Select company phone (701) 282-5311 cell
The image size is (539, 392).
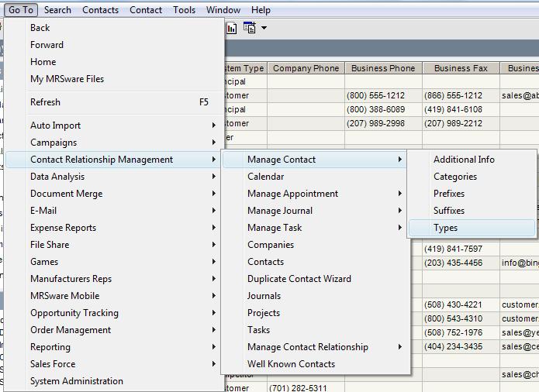pyautogui.click(x=306, y=388)
